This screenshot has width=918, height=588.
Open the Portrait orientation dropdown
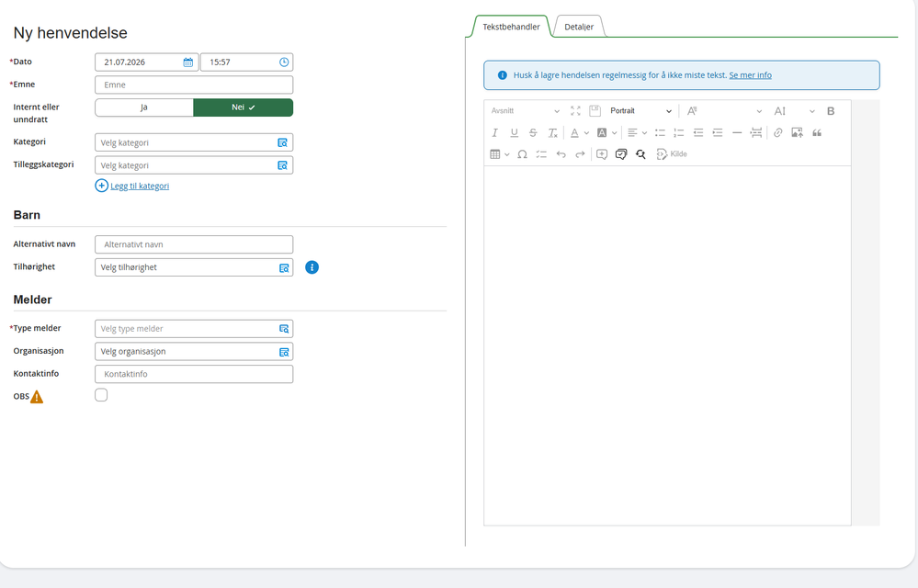(640, 111)
